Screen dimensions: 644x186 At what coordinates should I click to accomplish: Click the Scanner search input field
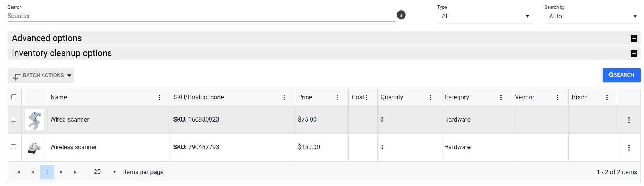pos(201,16)
